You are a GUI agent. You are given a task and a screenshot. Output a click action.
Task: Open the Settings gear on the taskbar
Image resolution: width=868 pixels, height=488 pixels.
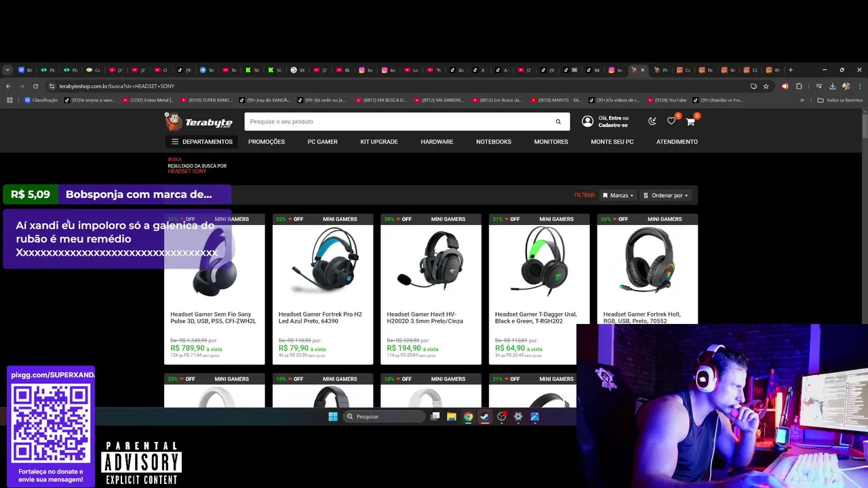click(518, 416)
